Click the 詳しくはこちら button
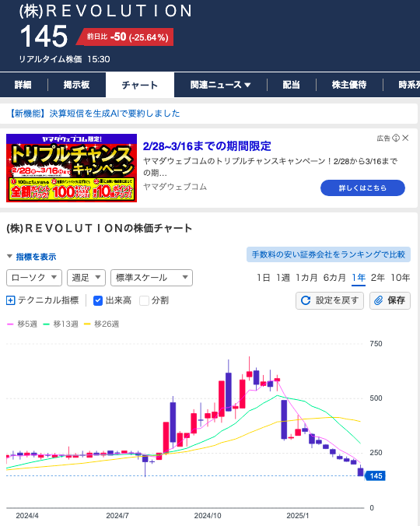This screenshot has width=420, height=526. [x=362, y=188]
